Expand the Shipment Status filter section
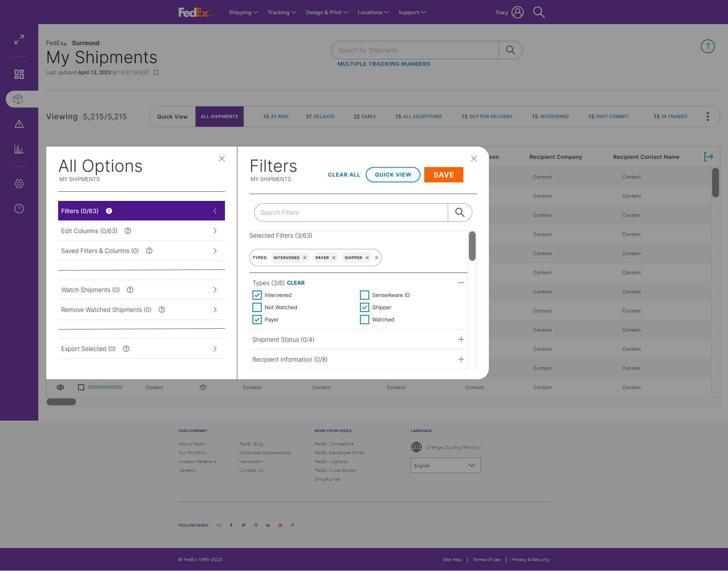728x571 pixels. point(461,339)
